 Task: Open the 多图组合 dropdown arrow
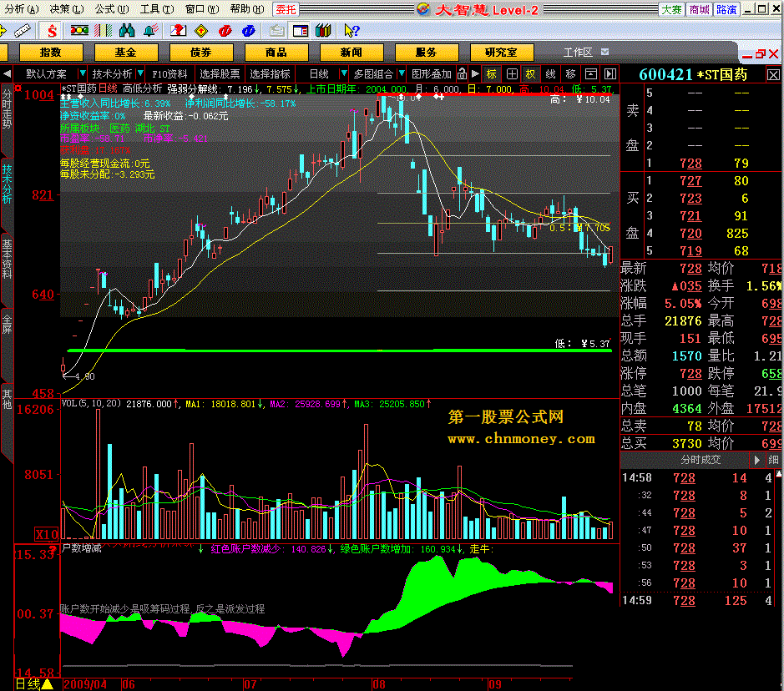(401, 74)
